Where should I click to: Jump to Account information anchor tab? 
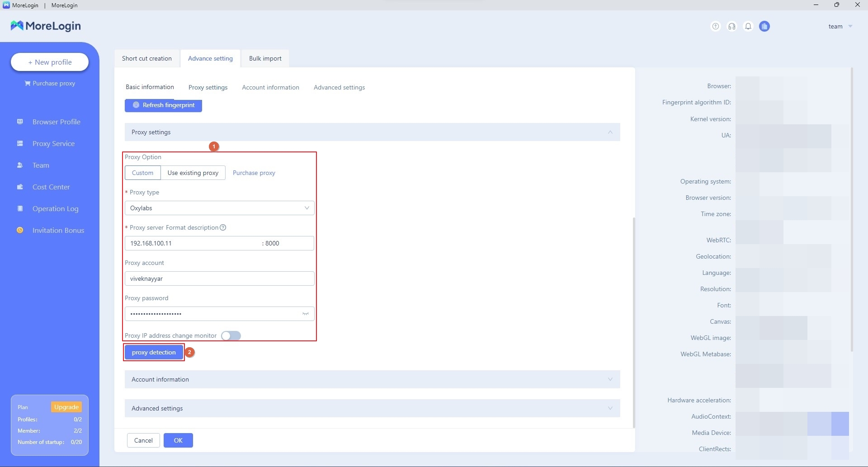tap(270, 87)
